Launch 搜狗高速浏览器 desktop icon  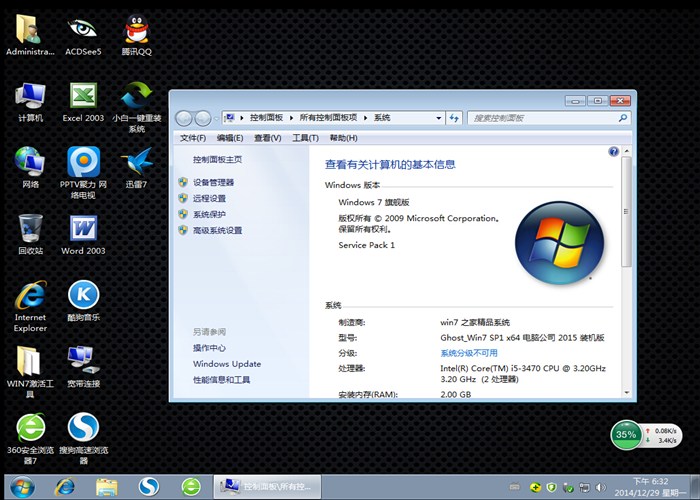pos(83,438)
